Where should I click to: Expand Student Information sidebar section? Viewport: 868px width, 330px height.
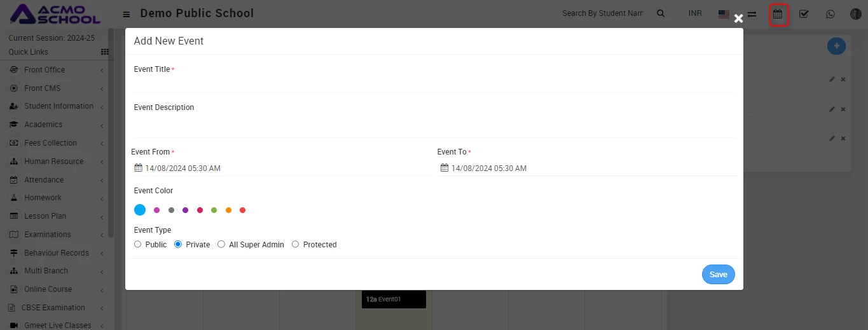pyautogui.click(x=59, y=106)
